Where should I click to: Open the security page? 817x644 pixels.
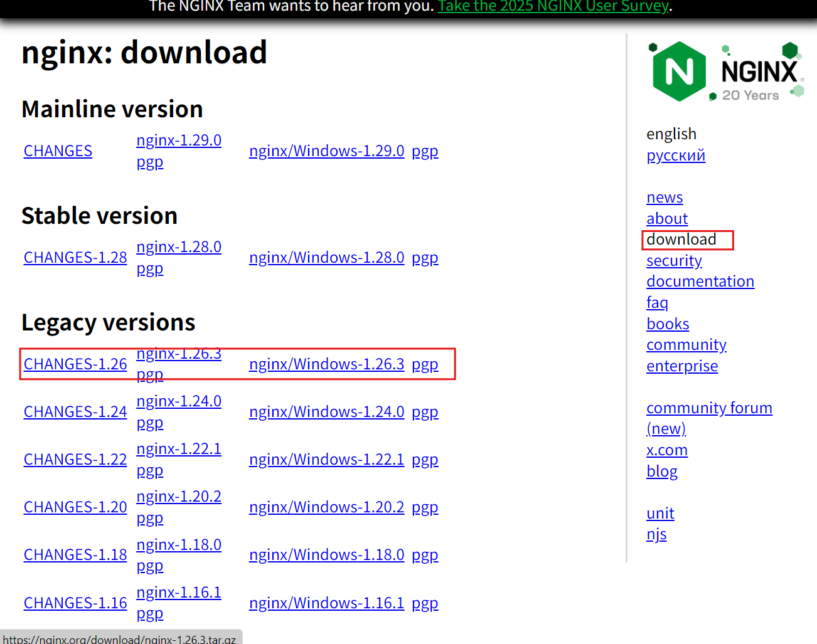(x=674, y=261)
